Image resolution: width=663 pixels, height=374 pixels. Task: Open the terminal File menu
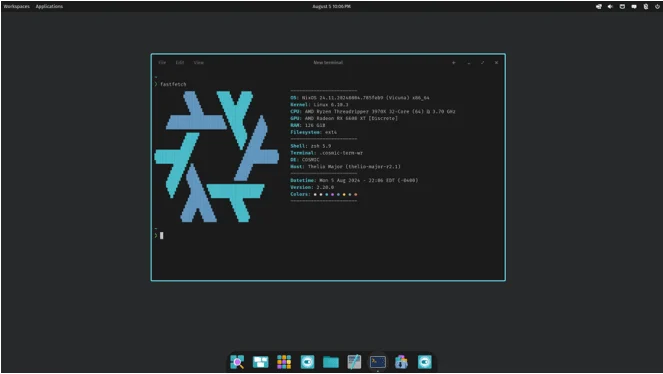click(x=162, y=63)
